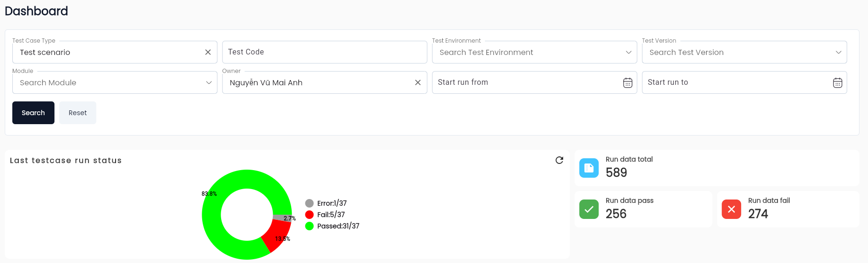Click the 2.7% chart label

(x=290, y=218)
